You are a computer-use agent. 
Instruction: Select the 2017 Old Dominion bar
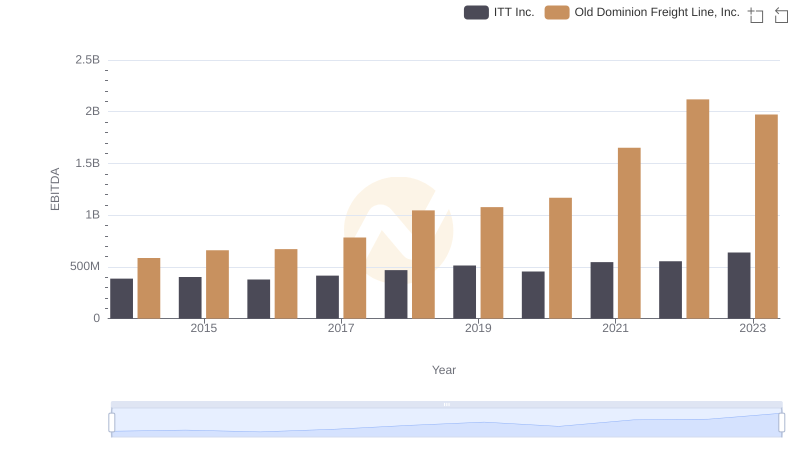point(355,278)
